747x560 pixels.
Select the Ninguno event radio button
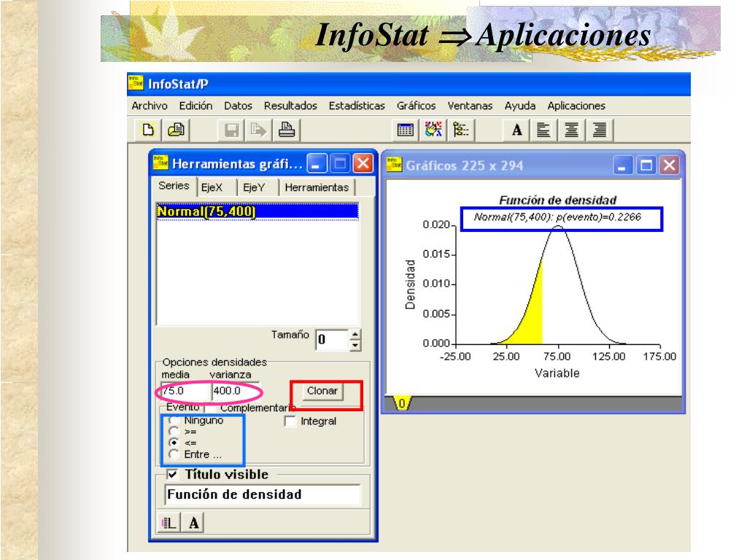click(174, 420)
